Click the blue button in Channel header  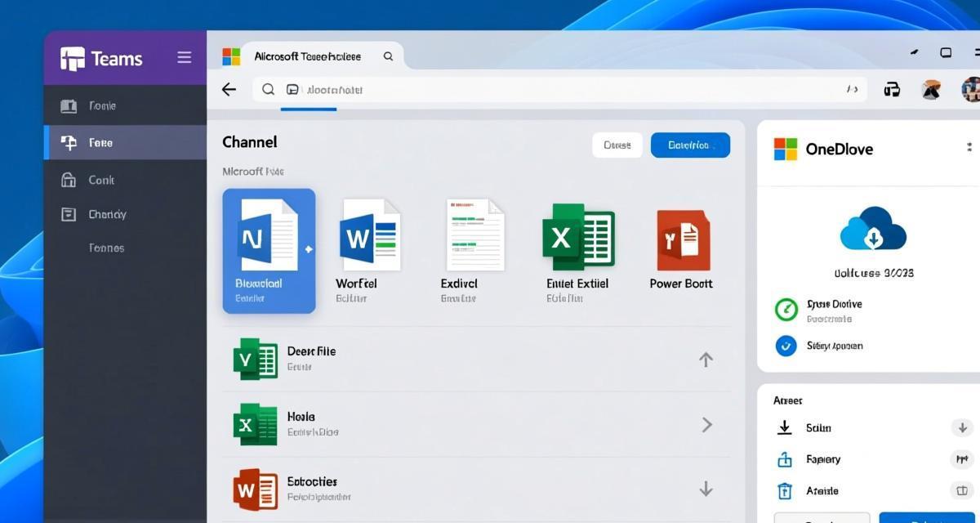coord(690,145)
